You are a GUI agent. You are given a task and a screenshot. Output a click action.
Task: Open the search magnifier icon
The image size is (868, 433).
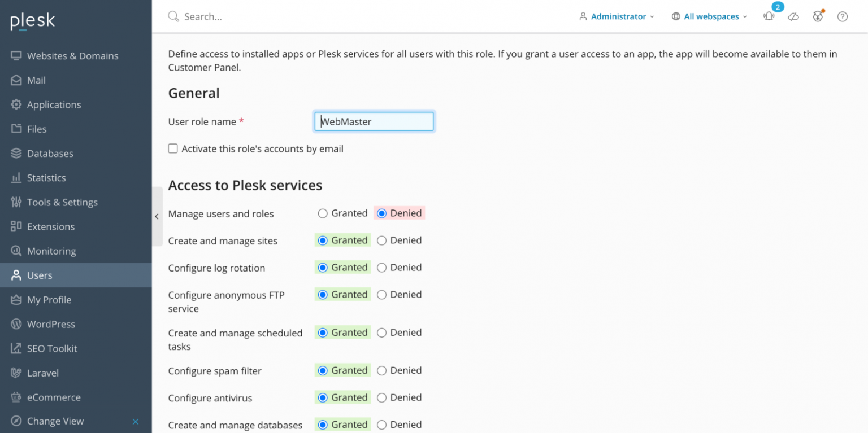(173, 16)
